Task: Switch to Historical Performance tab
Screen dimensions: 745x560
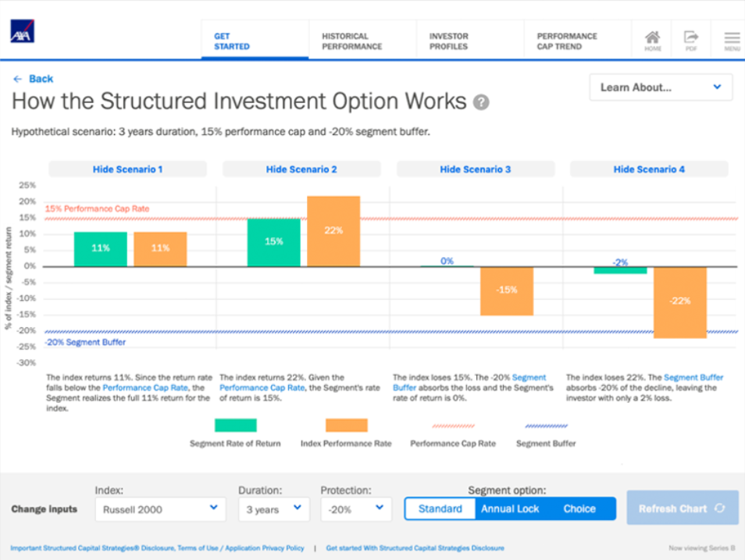Action: point(352,41)
